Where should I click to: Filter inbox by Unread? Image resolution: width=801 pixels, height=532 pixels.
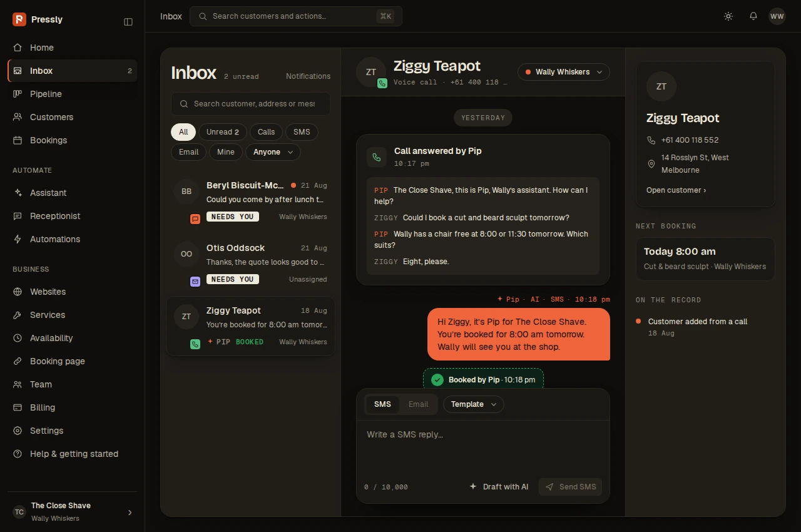pyautogui.click(x=223, y=132)
